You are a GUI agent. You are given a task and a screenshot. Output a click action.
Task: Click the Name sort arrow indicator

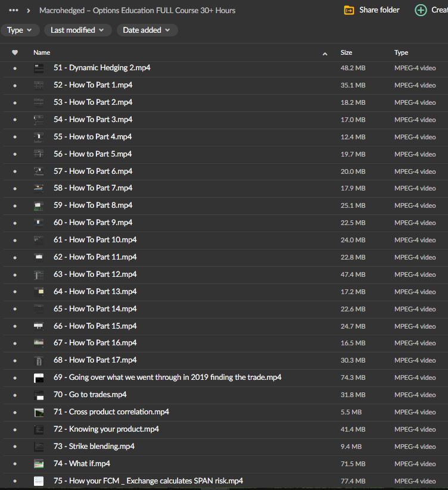[325, 54]
